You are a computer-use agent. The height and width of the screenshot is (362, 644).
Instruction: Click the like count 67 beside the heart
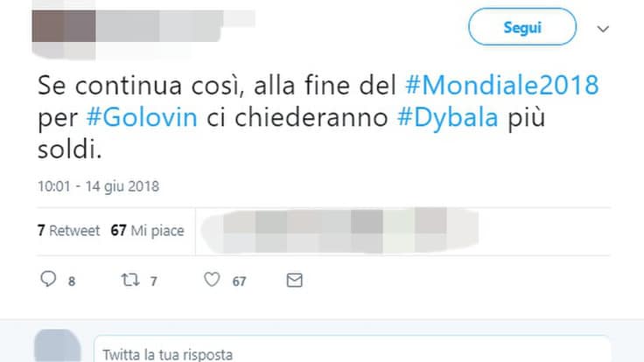[x=239, y=282]
